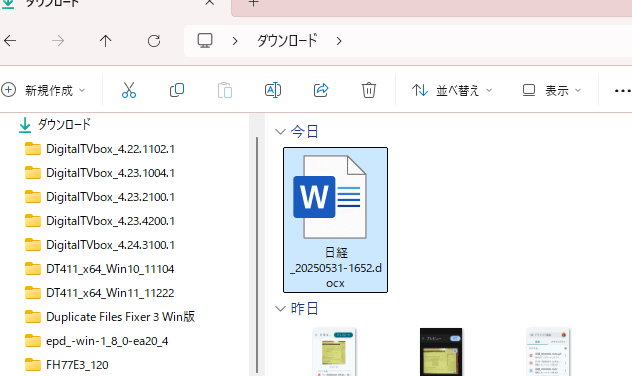Click the 今日 group header label
The height and width of the screenshot is (376, 632).
click(305, 132)
